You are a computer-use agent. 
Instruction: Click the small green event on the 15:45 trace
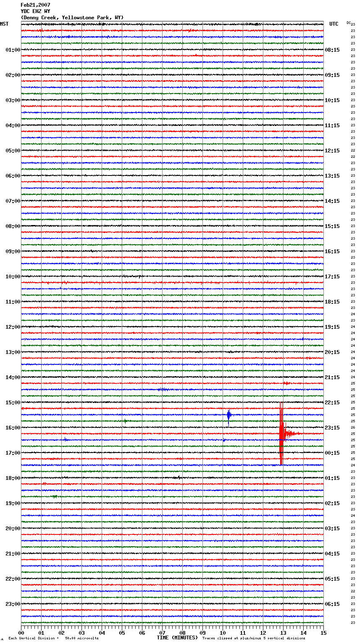[x=125, y=421]
